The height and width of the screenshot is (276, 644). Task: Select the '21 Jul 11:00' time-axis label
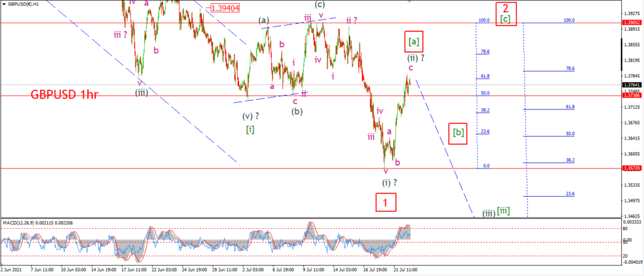(406, 270)
